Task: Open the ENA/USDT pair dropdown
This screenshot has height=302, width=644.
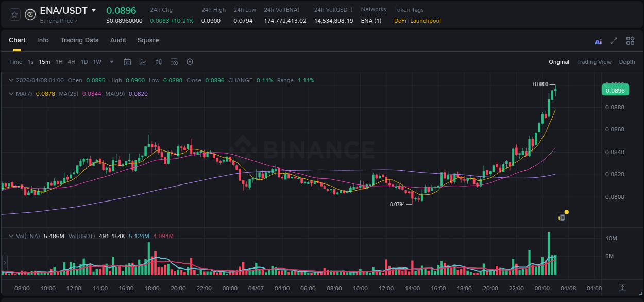Action: coord(94,10)
